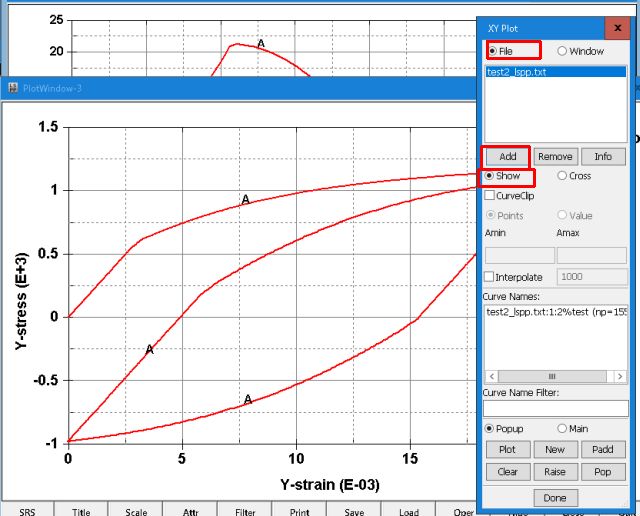Click the Plot button

[x=507, y=450]
